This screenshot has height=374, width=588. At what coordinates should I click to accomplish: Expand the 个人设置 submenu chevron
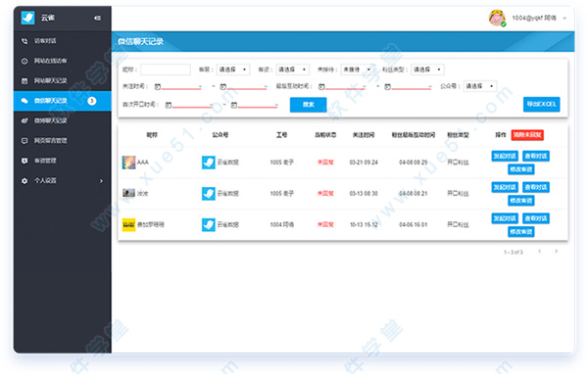point(101,181)
